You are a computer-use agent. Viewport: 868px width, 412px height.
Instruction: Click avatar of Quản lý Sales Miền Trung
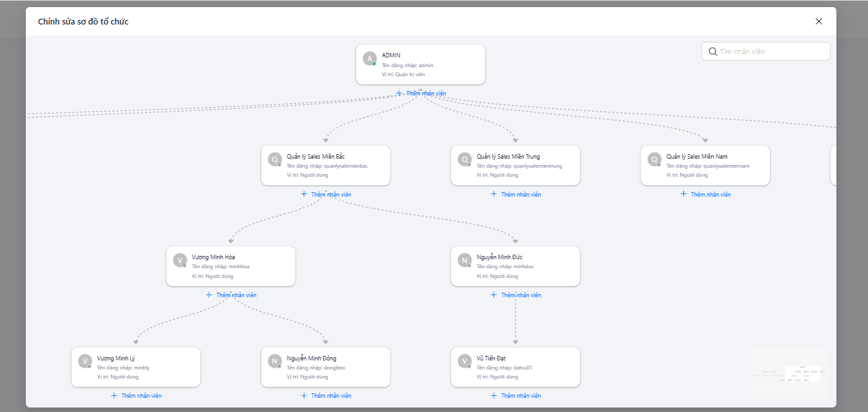tap(465, 159)
